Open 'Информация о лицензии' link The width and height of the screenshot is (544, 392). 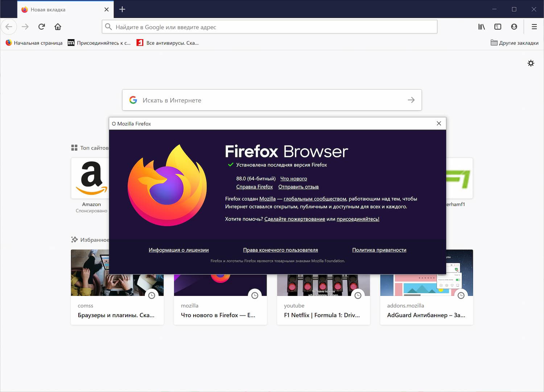click(179, 250)
